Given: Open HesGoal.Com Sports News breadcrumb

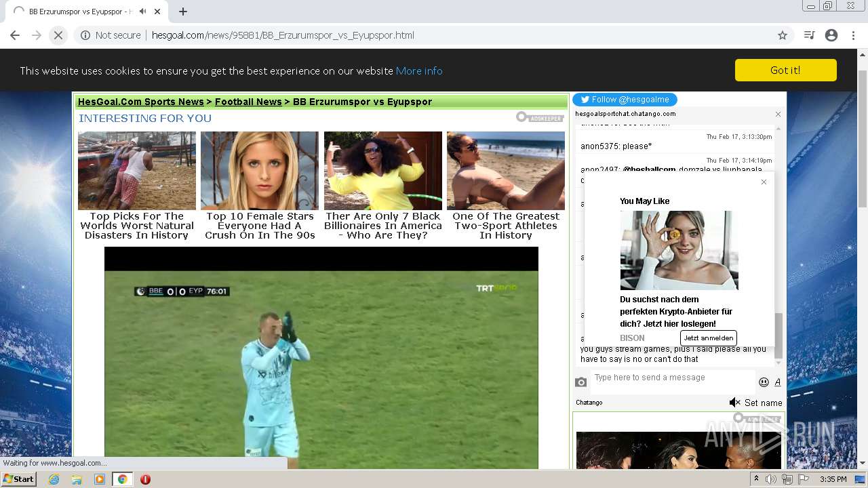Looking at the screenshot, I should 140,102.
